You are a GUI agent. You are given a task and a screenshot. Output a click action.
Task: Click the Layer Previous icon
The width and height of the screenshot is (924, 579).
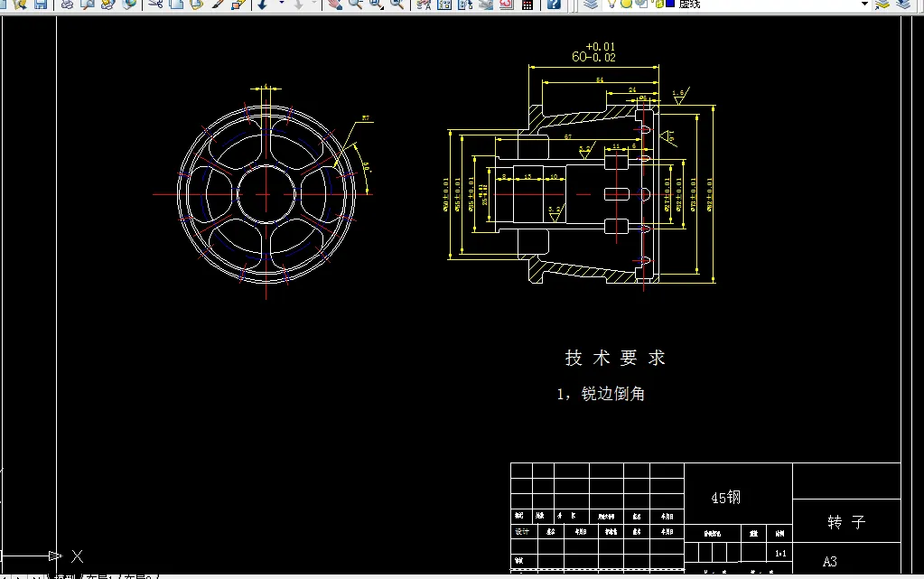(x=903, y=5)
